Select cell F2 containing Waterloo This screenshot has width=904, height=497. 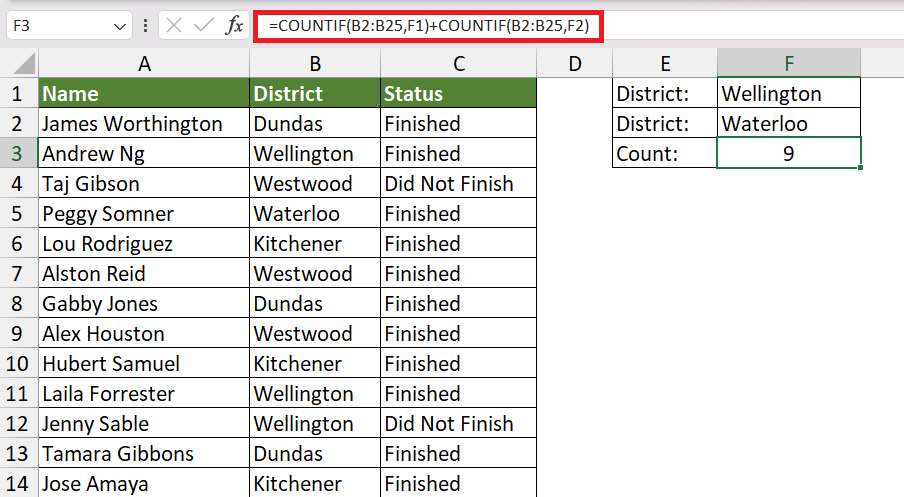pos(789,123)
